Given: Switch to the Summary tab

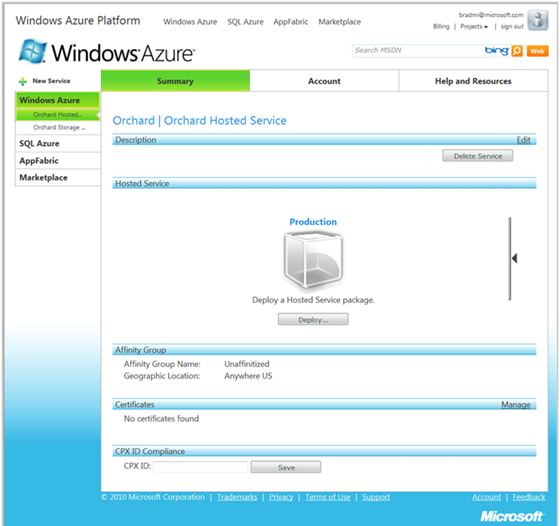Looking at the screenshot, I should coord(175,81).
